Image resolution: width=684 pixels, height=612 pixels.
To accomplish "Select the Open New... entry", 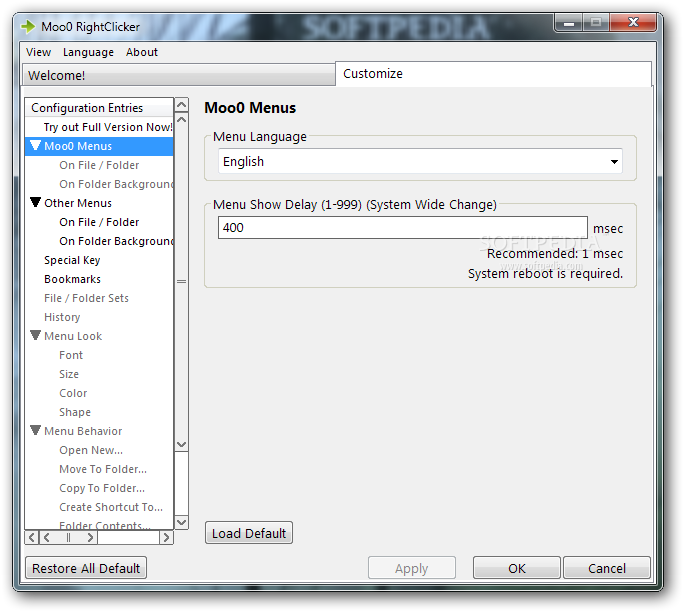I will point(91,450).
